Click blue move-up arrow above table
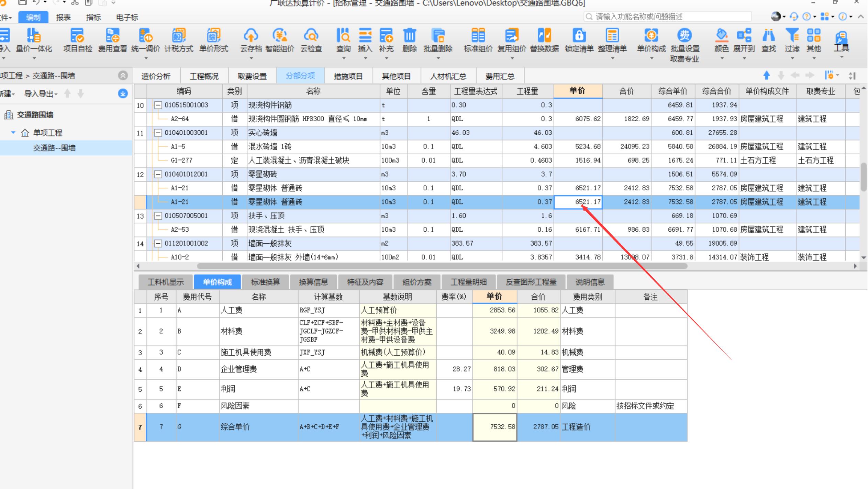The image size is (868, 489). [767, 75]
